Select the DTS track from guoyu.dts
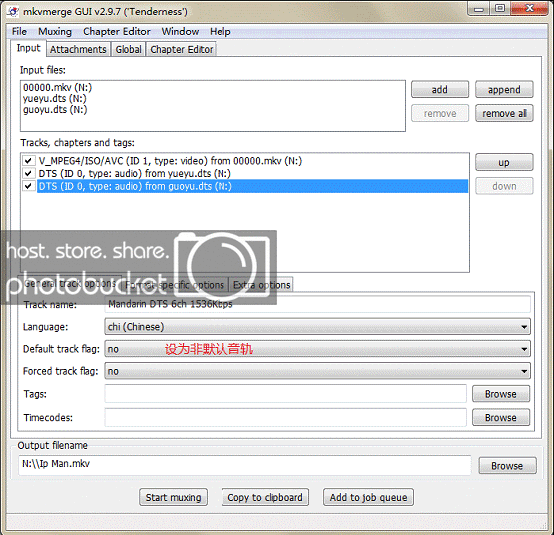Image resolution: width=554 pixels, height=535 pixels. tap(253, 186)
